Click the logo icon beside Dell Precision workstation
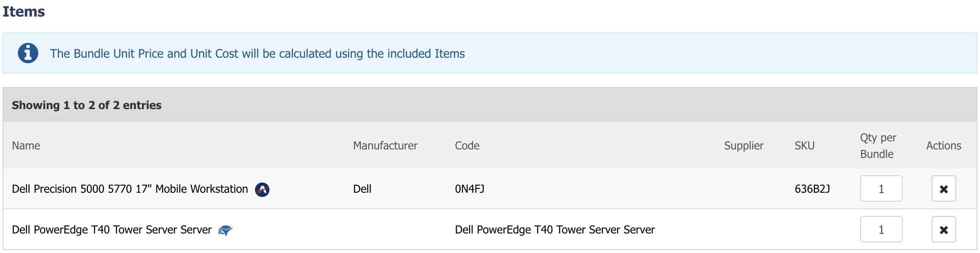The width and height of the screenshot is (980, 253). 262,189
